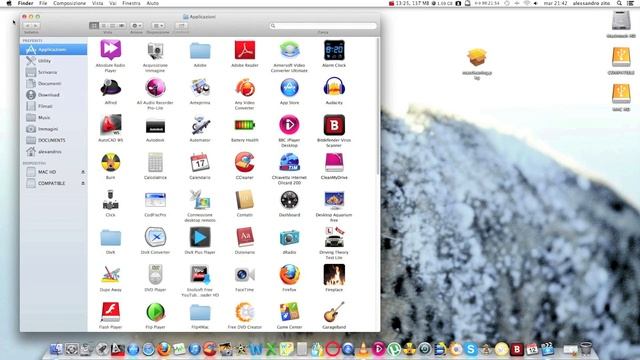Open the Vista menu
This screenshot has height=360, width=640.
pyautogui.click(x=97, y=3)
